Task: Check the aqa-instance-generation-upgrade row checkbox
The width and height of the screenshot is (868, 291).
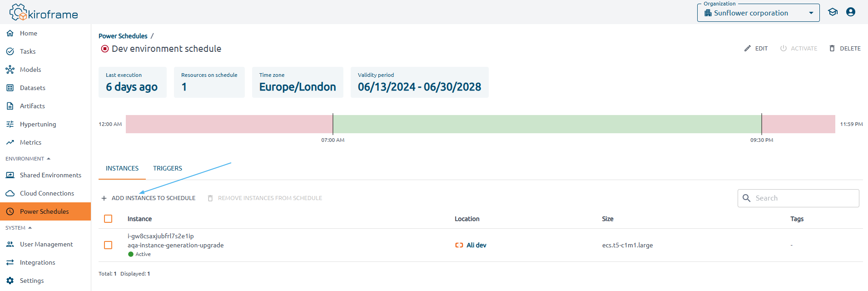Action: click(x=108, y=245)
